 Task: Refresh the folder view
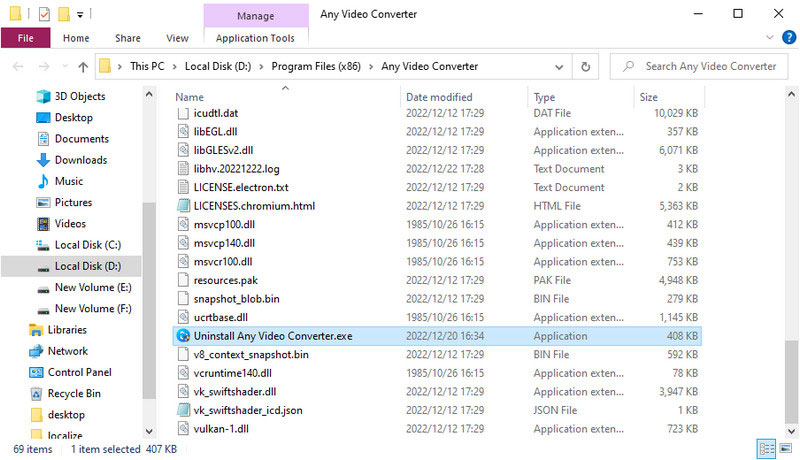585,67
